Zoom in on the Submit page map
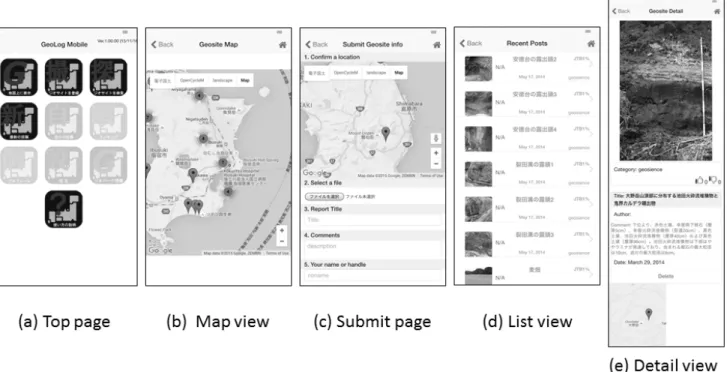 pyautogui.click(x=435, y=153)
